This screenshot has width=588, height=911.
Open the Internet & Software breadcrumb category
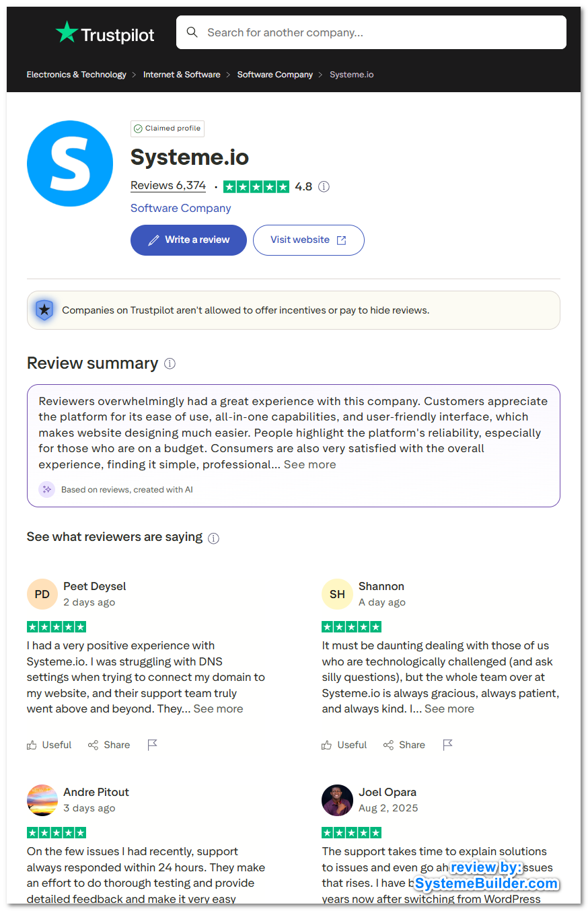(182, 75)
